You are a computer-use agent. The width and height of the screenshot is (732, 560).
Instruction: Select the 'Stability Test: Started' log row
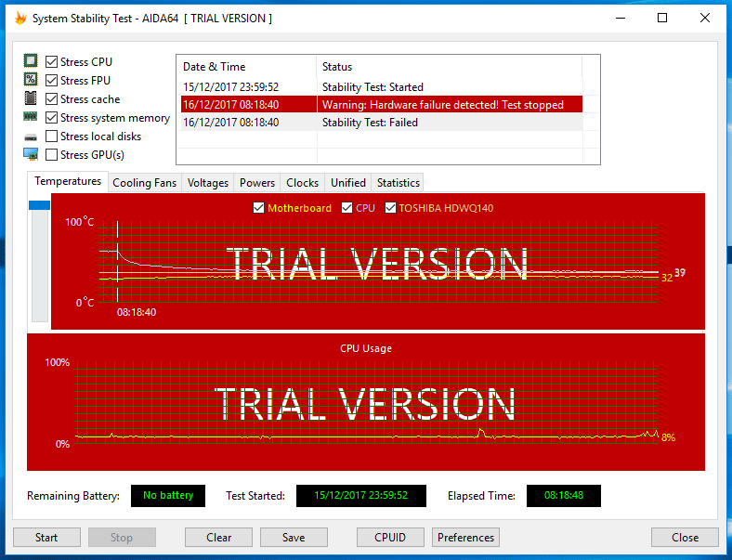(382, 87)
